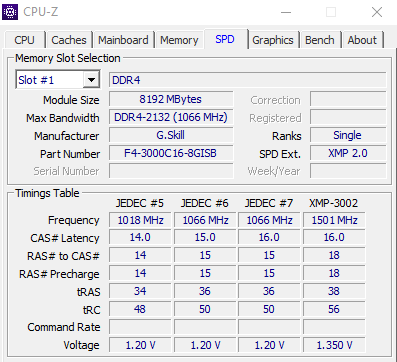Go to the Mainboard tab
The height and width of the screenshot is (362, 397).
click(x=123, y=40)
